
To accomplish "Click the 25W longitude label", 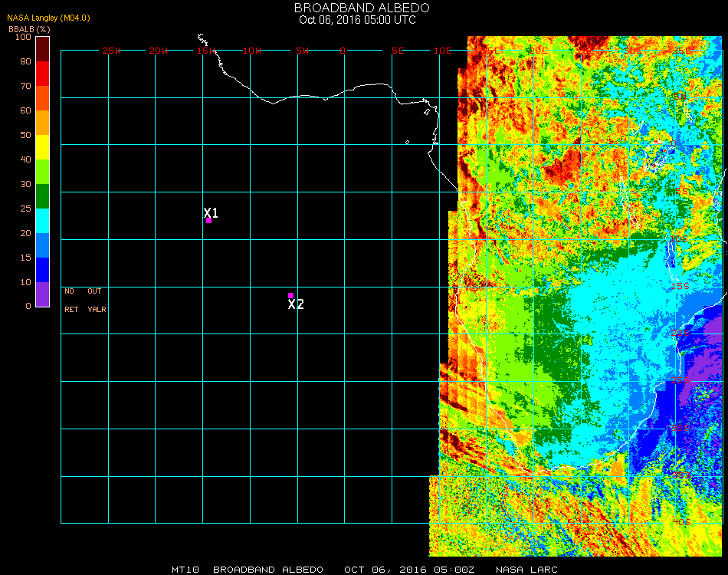I will 111,51.
